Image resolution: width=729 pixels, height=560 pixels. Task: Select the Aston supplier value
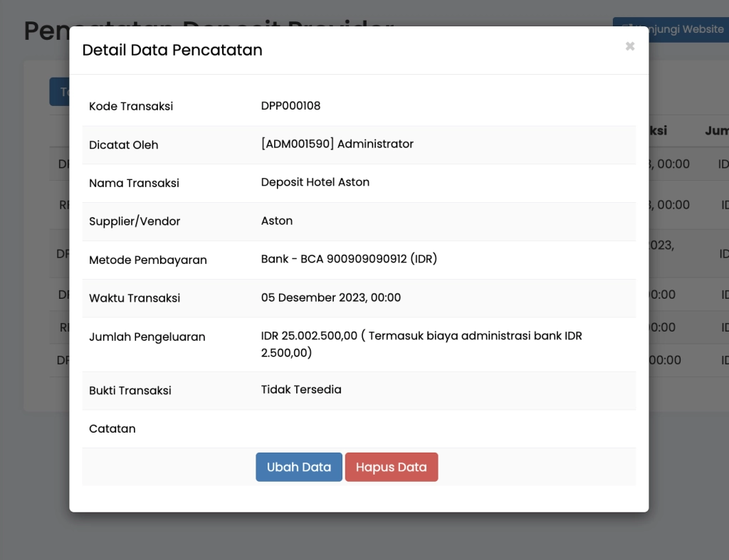(277, 221)
